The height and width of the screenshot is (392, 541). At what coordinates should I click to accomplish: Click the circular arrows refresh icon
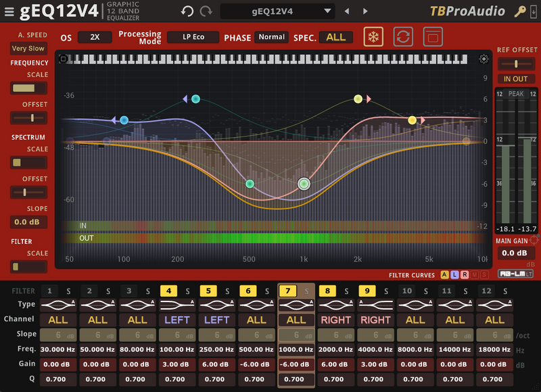[x=404, y=37]
